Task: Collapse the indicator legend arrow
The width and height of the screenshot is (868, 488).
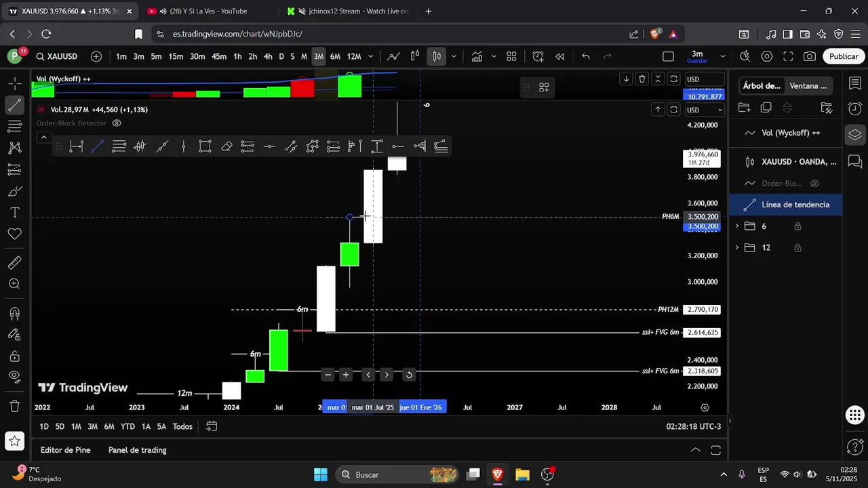Action: pyautogui.click(x=43, y=138)
